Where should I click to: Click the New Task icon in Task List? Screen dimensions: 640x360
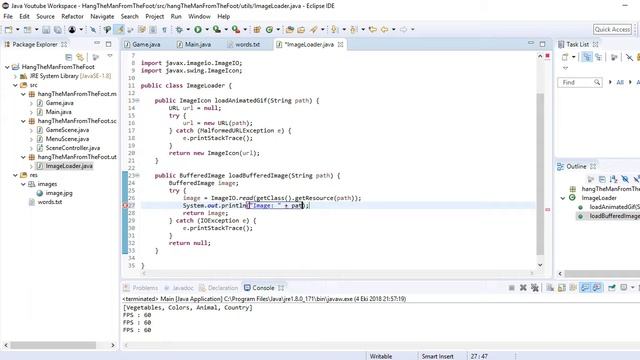tap(565, 57)
